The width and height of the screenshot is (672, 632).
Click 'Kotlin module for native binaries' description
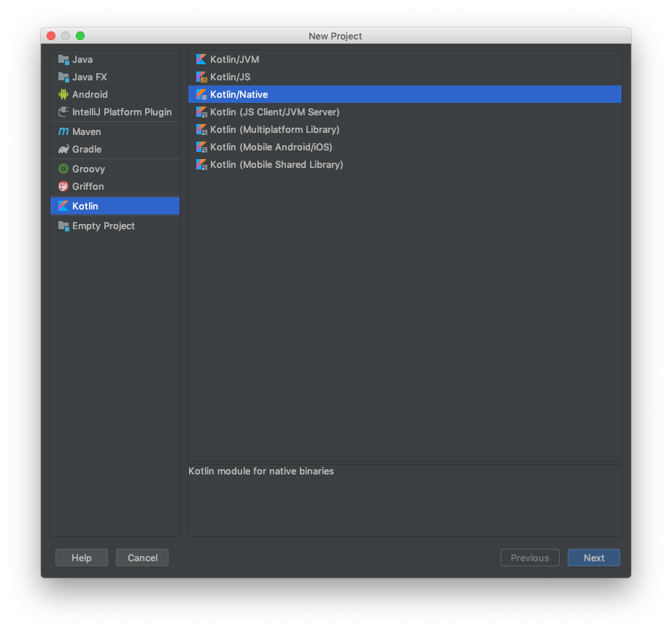261,471
